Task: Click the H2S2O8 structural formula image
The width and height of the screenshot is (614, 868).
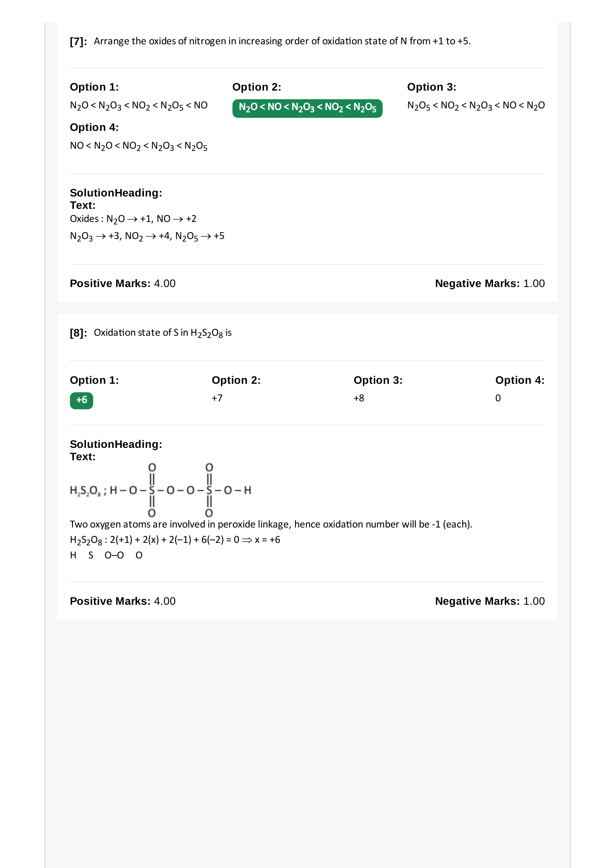Action: (160, 490)
